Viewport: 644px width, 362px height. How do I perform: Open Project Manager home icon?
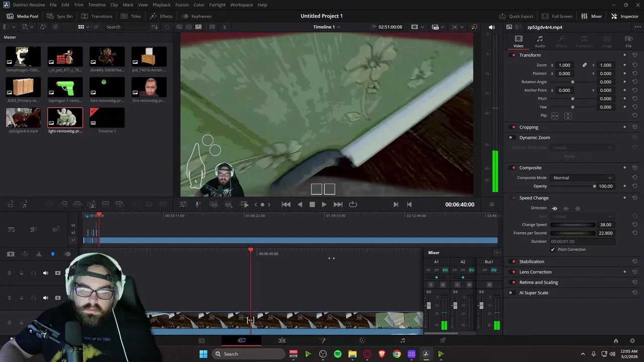coord(616,341)
